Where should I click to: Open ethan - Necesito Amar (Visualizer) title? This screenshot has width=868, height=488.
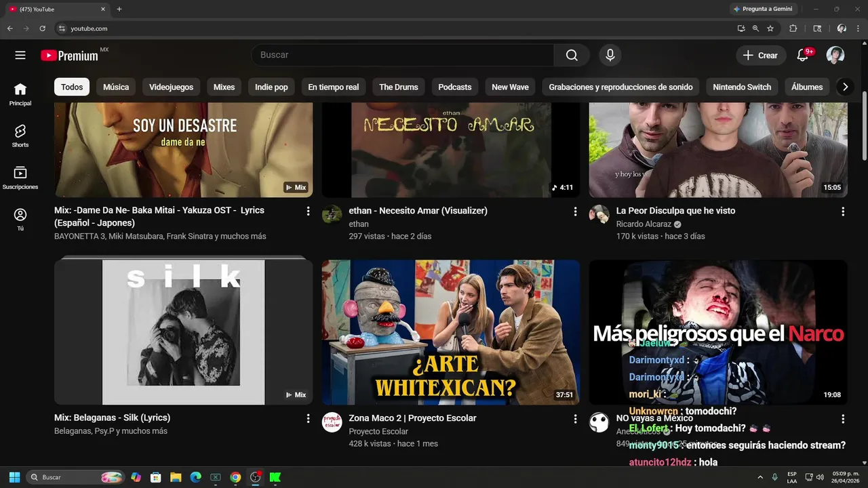[418, 211]
